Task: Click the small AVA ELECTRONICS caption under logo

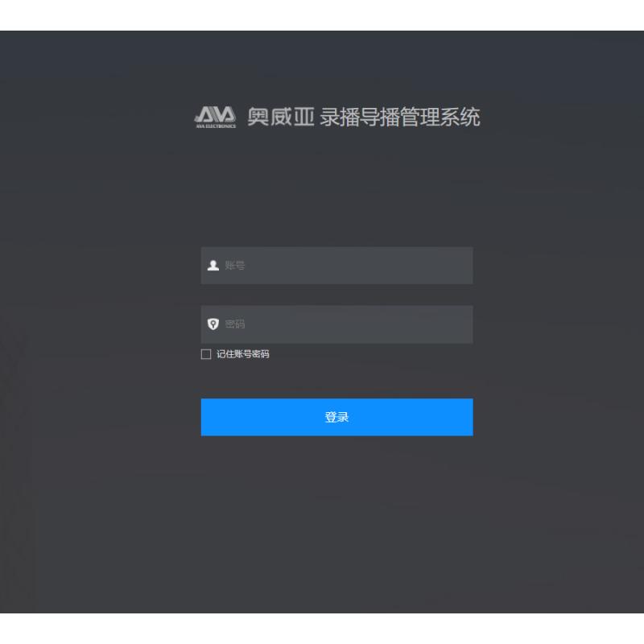Action: point(216,126)
